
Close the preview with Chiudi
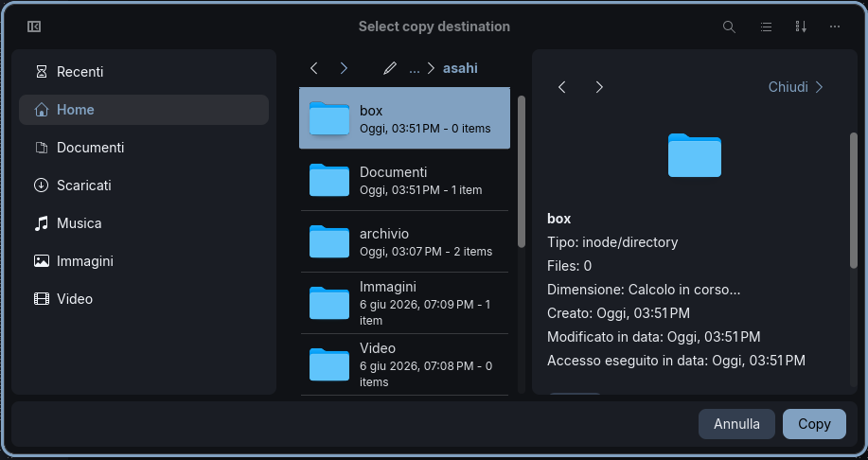point(796,87)
